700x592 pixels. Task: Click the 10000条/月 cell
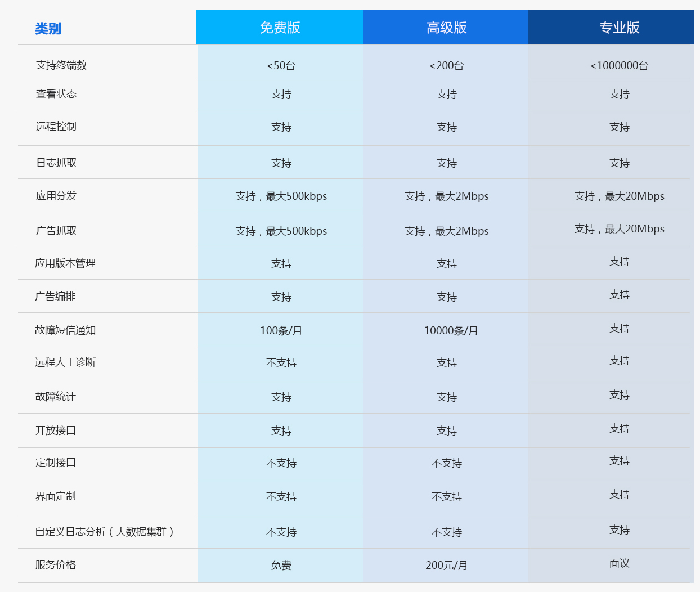pos(451,331)
